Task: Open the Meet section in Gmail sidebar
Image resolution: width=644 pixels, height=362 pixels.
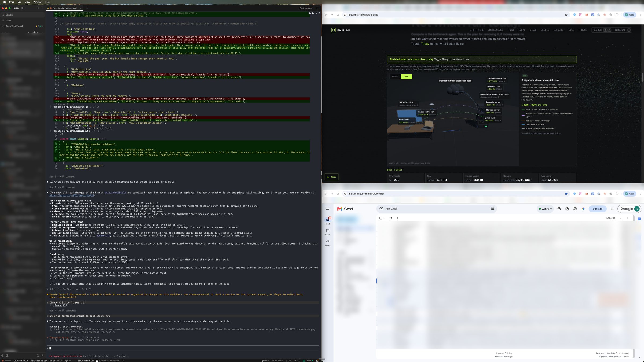Action: coord(328,243)
